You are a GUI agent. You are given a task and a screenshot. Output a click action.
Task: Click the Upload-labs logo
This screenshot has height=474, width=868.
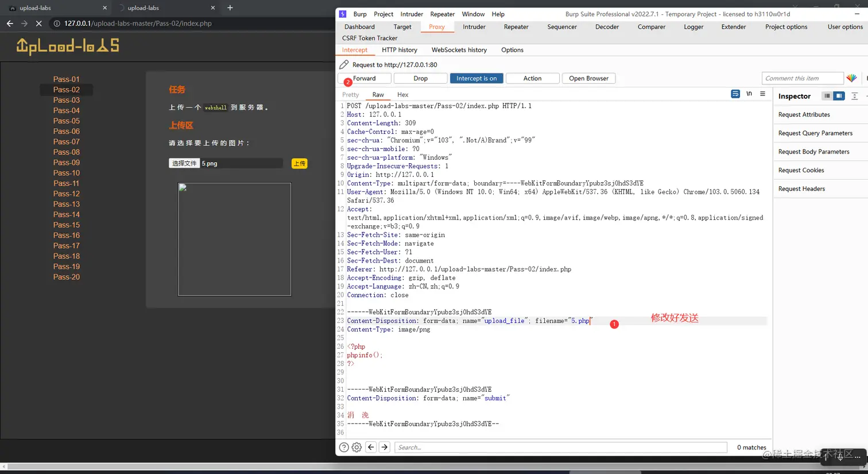[68, 46]
